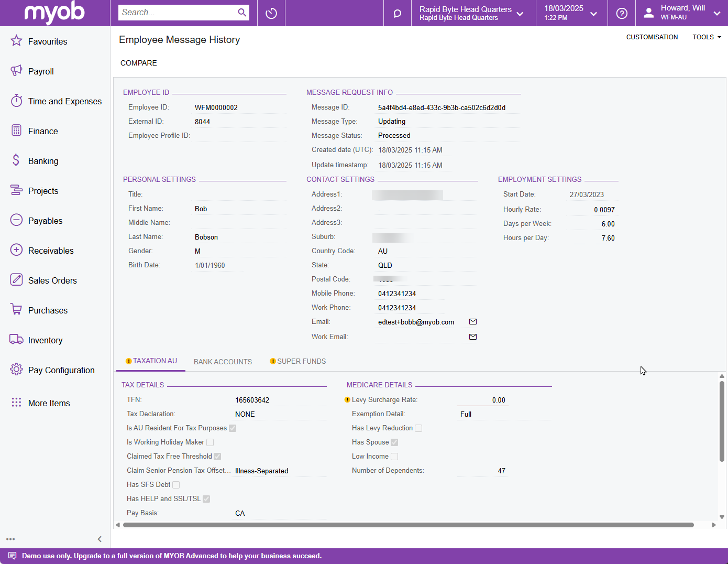
Task: Toggle the Low Income checkbox
Action: coord(394,457)
